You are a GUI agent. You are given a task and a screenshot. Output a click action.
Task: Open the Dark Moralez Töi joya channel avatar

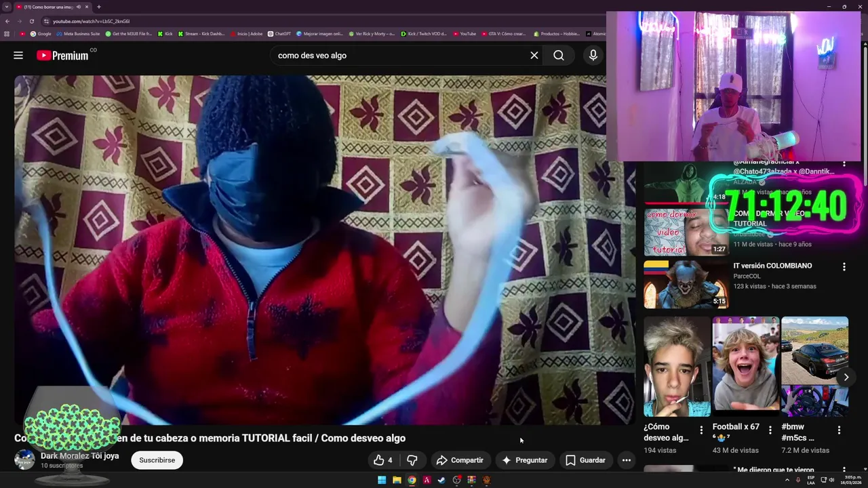point(24,460)
